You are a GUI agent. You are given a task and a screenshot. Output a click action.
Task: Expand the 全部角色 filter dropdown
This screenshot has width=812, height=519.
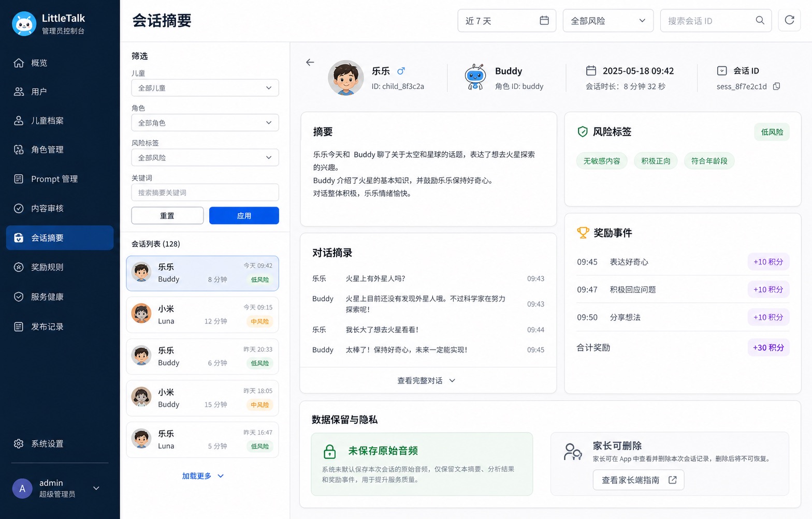click(205, 123)
